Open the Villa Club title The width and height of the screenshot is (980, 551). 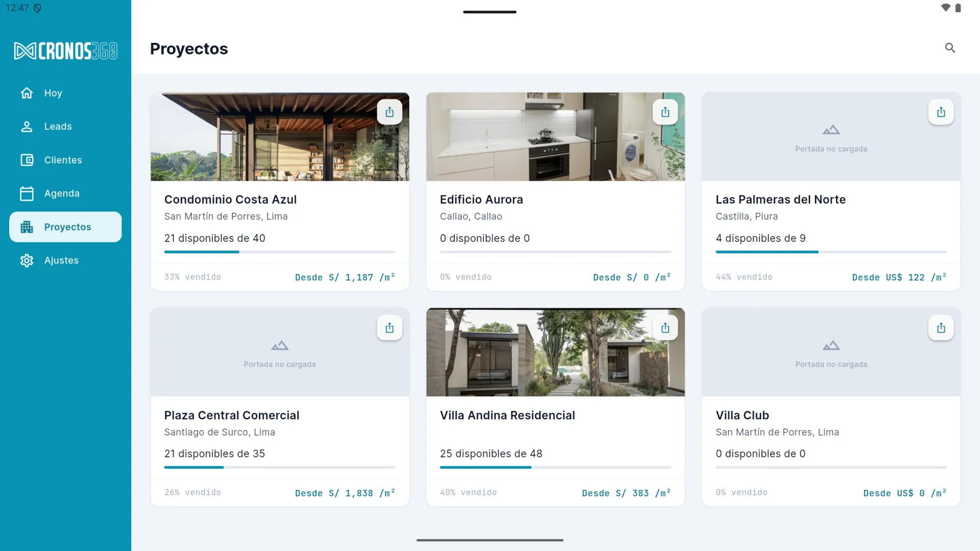(x=742, y=415)
